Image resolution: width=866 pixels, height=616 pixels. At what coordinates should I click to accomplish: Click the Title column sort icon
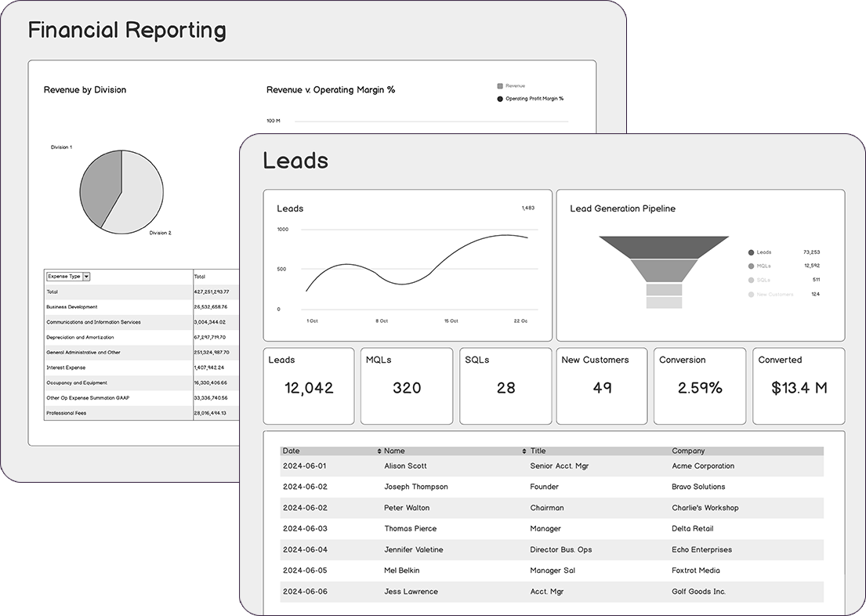coord(525,450)
